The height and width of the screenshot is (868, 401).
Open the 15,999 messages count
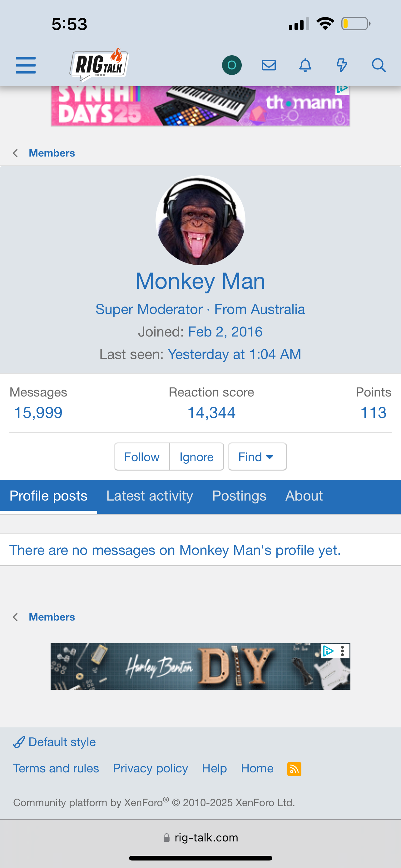pyautogui.click(x=38, y=412)
